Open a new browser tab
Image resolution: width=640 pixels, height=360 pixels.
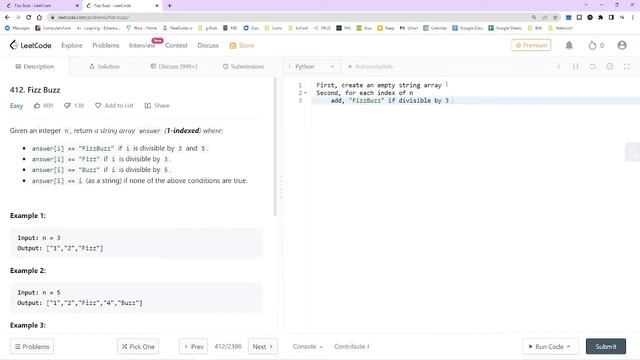[169, 6]
